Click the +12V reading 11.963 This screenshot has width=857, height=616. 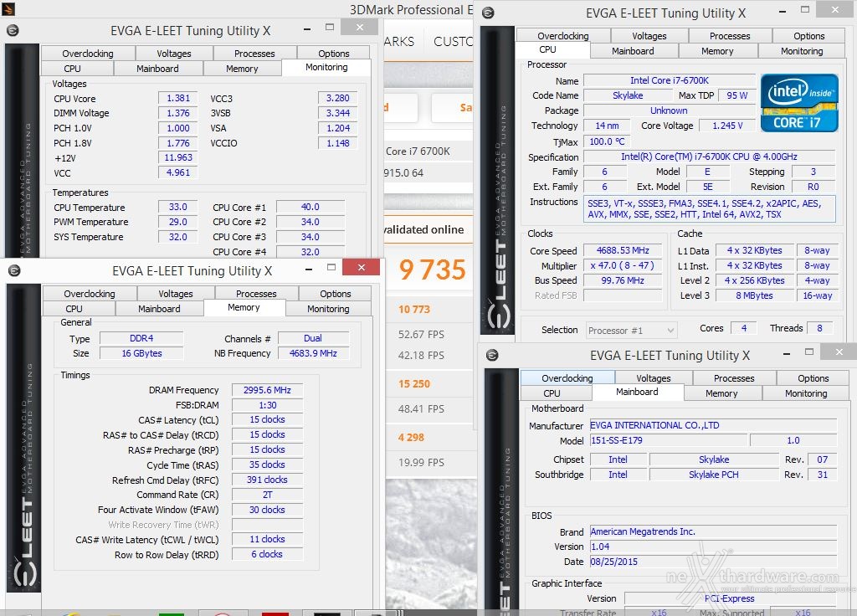coord(178,157)
